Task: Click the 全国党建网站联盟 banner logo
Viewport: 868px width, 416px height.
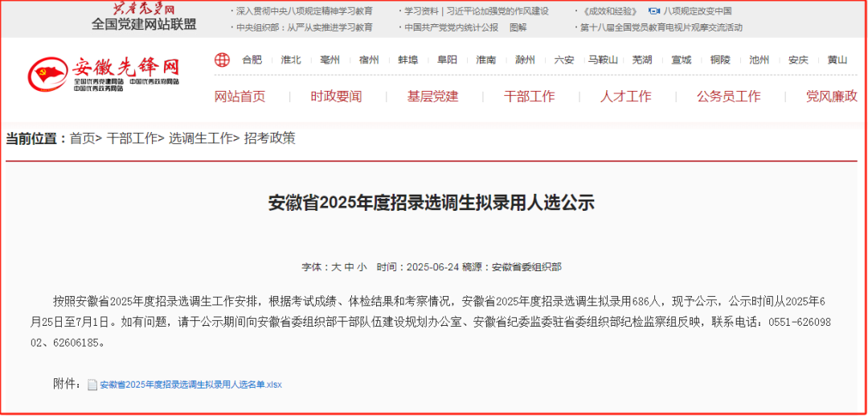Action: tap(144, 17)
